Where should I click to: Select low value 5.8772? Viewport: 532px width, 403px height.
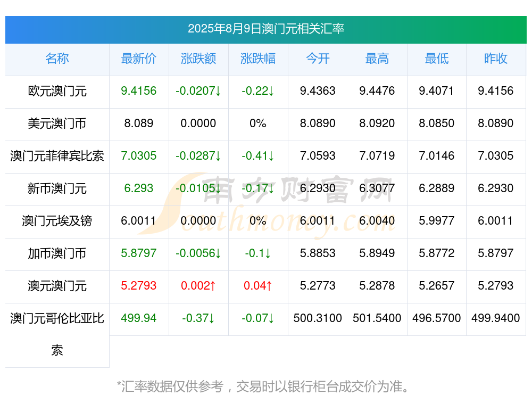(x=436, y=253)
